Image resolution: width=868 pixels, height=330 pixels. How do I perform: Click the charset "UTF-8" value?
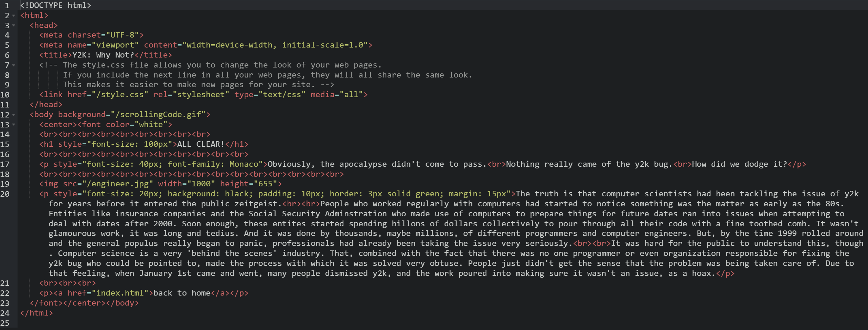click(x=122, y=35)
